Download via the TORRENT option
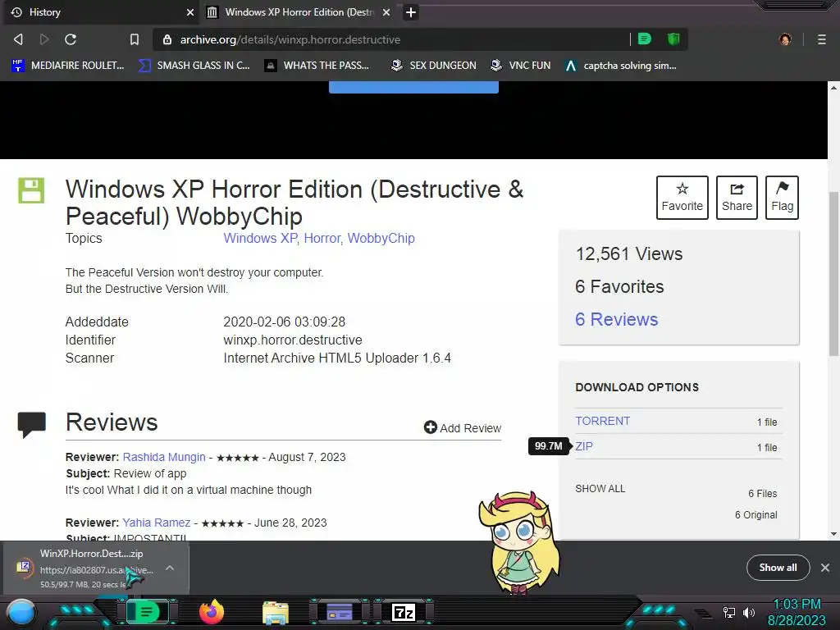This screenshot has width=840, height=630. click(x=603, y=421)
